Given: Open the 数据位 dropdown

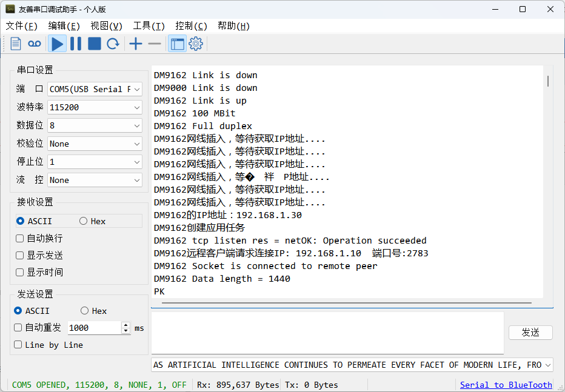Looking at the screenshot, I should [x=95, y=125].
